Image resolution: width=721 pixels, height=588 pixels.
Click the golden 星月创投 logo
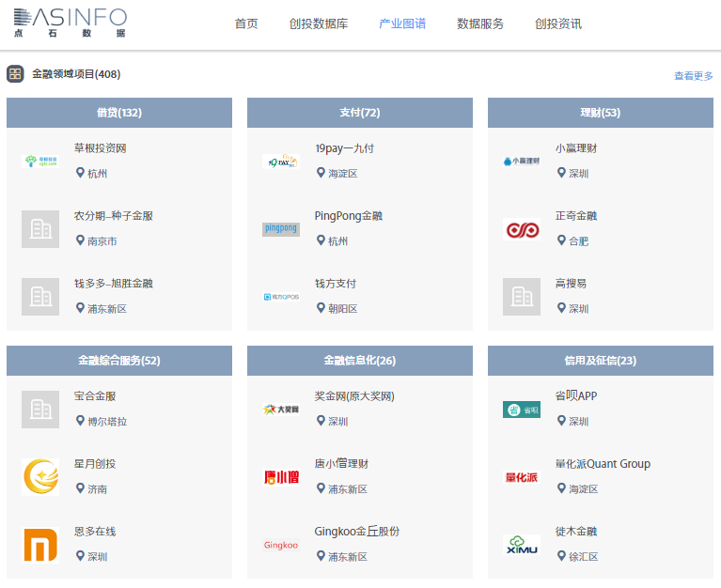(40, 477)
